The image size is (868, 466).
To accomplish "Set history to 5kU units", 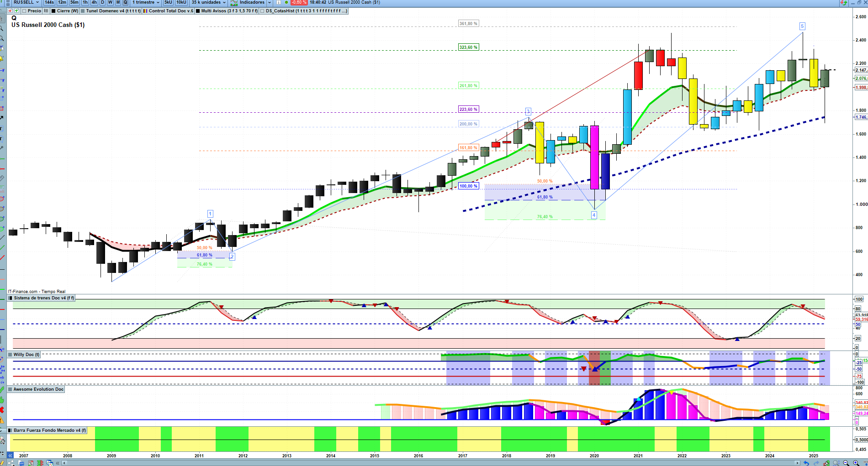I will [168, 2].
